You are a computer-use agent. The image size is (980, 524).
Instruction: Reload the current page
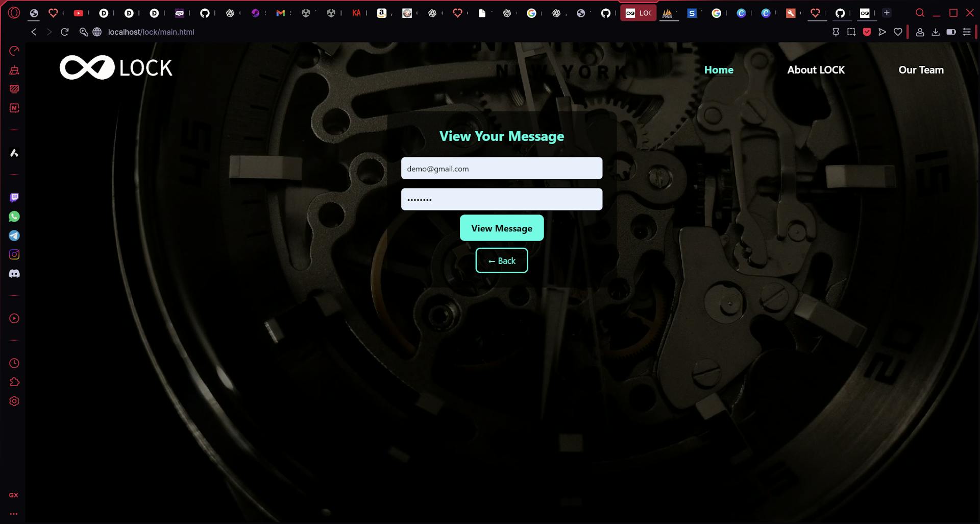pyautogui.click(x=64, y=32)
